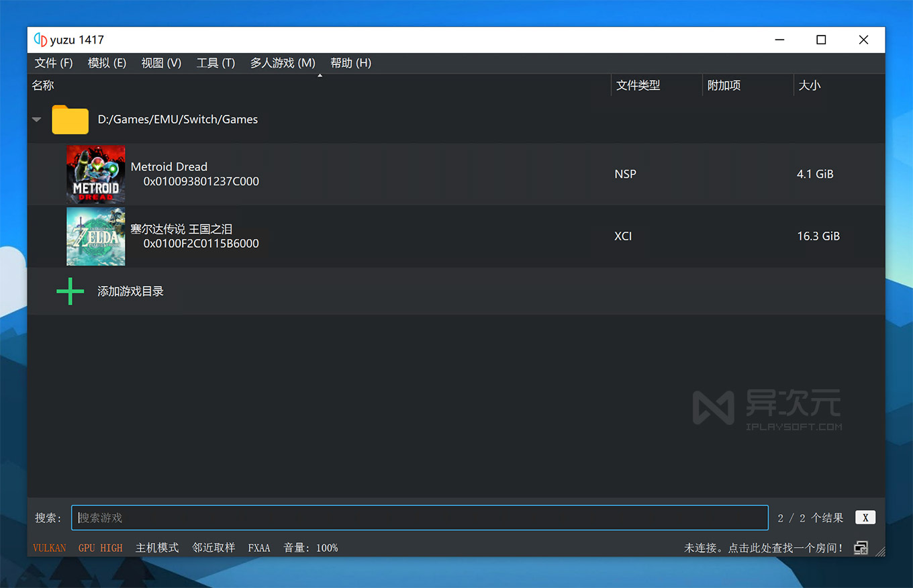Toggle the FXAA anti-aliasing status button
This screenshot has height=588, width=913.
tap(259, 548)
